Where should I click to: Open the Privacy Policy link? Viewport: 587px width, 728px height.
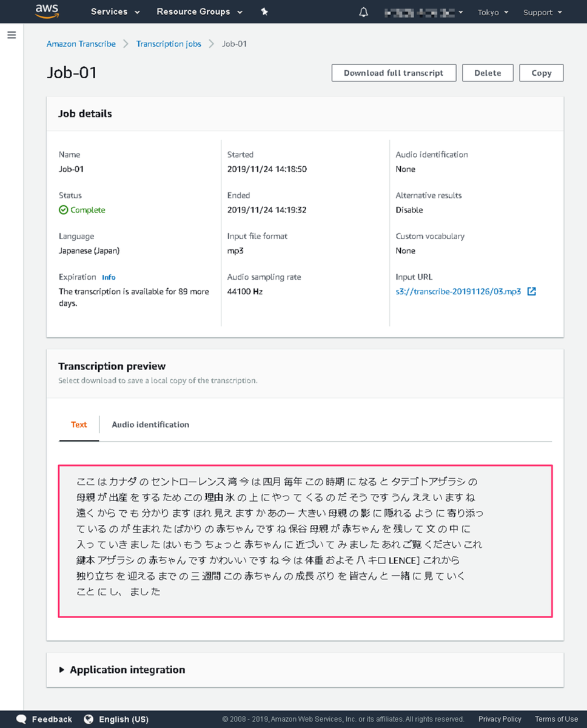(x=500, y=720)
